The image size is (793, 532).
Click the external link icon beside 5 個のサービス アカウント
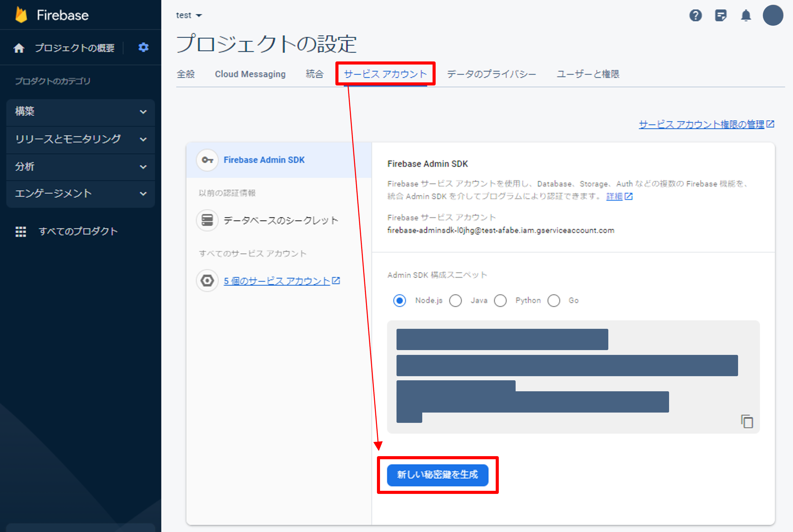tap(336, 281)
